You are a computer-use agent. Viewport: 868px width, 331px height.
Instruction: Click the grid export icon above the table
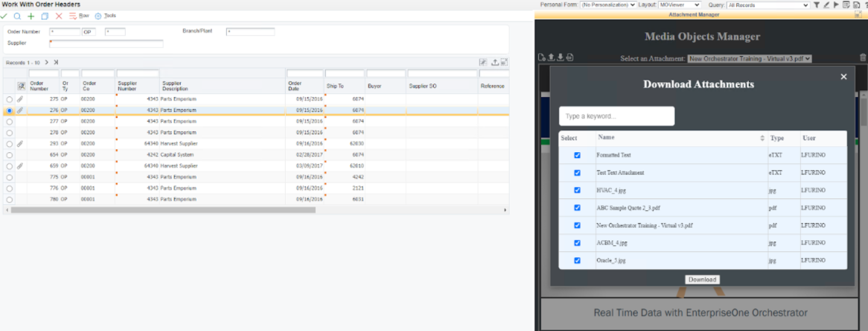pos(494,63)
